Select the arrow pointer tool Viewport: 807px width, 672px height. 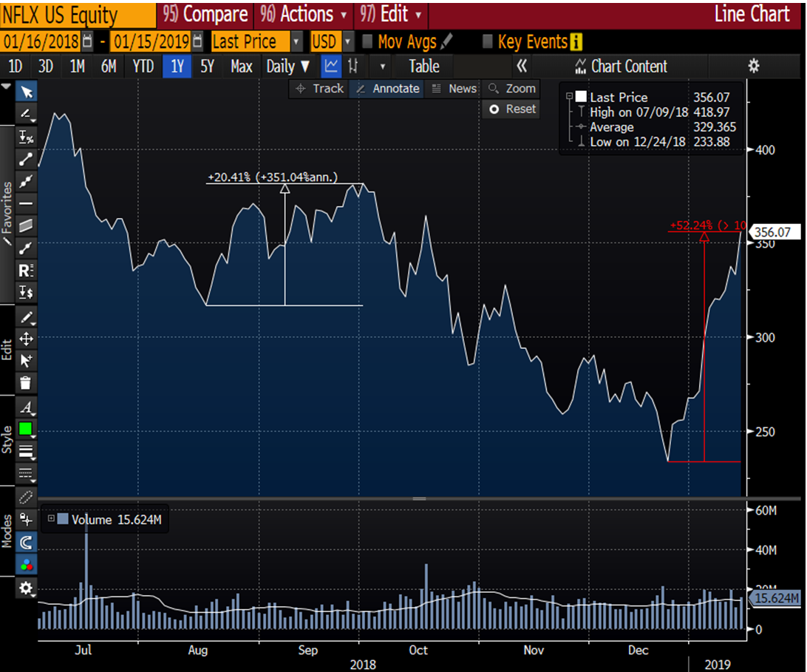[27, 92]
